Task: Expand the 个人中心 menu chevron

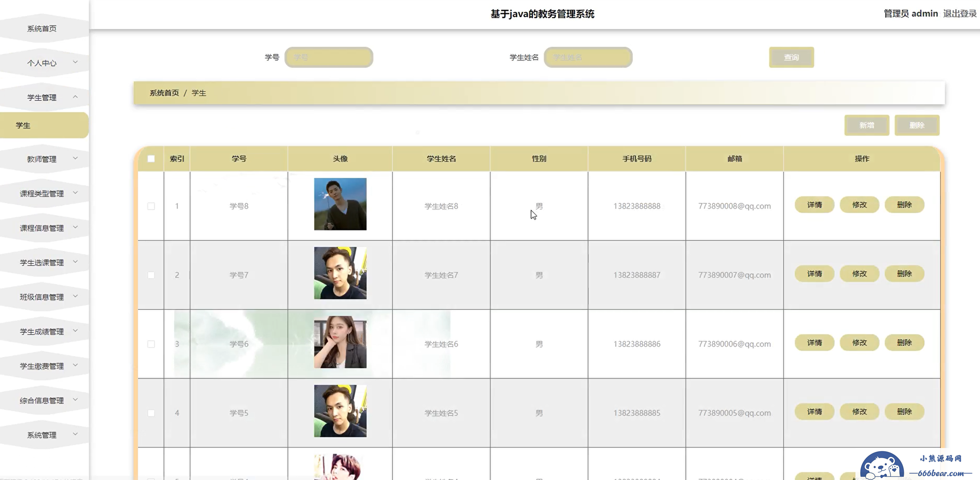Action: 75,62
